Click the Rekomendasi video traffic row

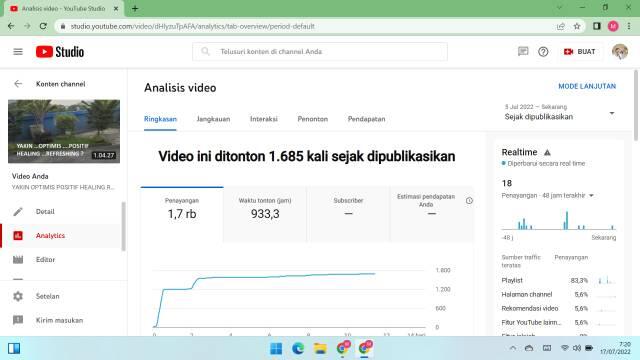click(558, 308)
